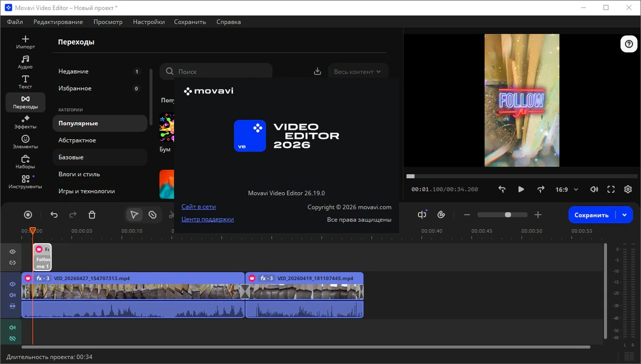Viewport: 641px width, 364px height.
Task: Open the Сайт в сети link
Action: pyautogui.click(x=199, y=207)
